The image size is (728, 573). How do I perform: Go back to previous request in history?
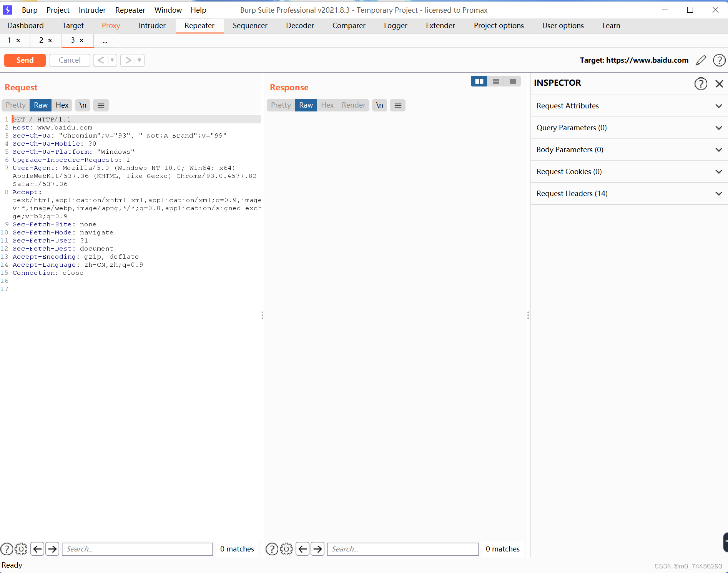coord(101,60)
